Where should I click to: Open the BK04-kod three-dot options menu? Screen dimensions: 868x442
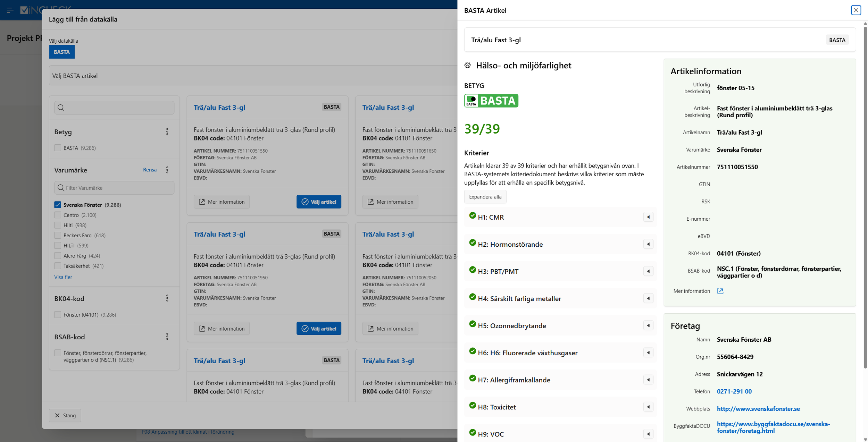tap(167, 298)
